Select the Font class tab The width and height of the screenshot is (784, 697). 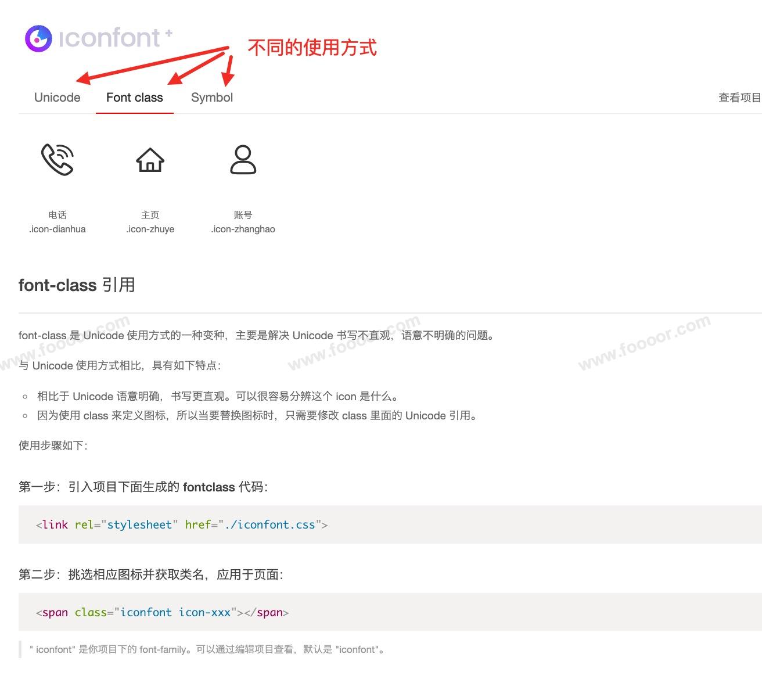(135, 98)
